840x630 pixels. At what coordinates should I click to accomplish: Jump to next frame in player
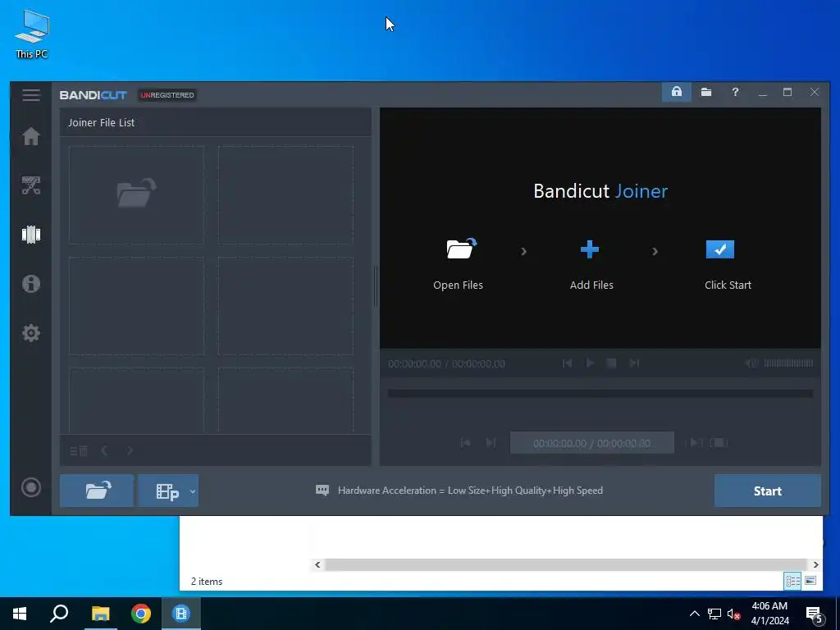pyautogui.click(x=634, y=363)
